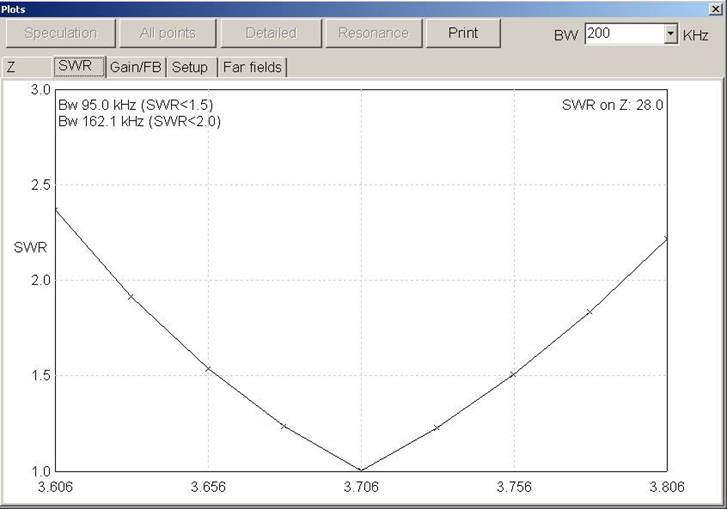727x509 pixels.
Task: Click the 3.706 frequency axis label
Action: 361,487
